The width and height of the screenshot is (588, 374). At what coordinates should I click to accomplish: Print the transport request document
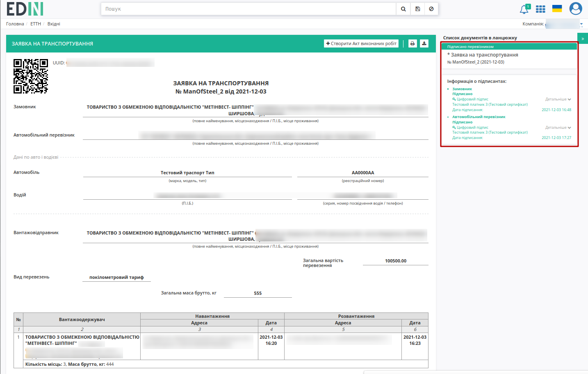click(x=413, y=43)
